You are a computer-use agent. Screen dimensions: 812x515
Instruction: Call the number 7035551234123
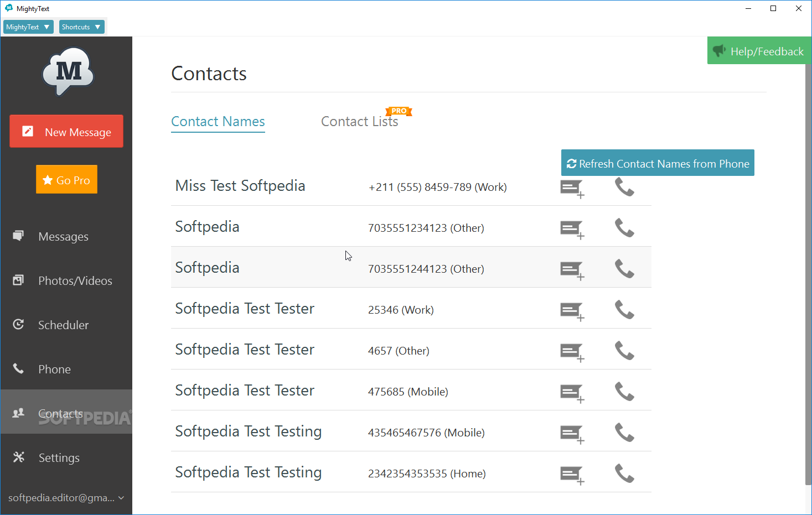(624, 228)
